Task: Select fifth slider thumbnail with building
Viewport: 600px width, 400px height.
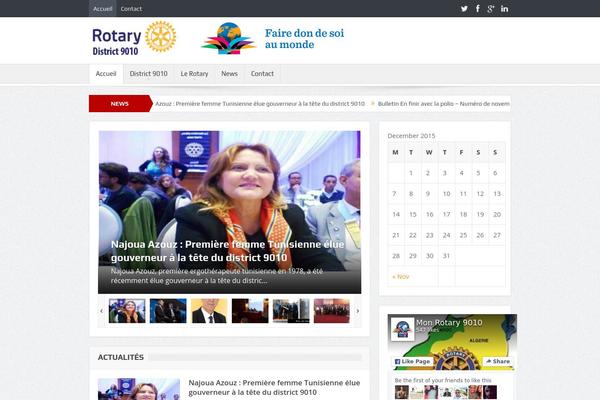Action: (x=291, y=311)
